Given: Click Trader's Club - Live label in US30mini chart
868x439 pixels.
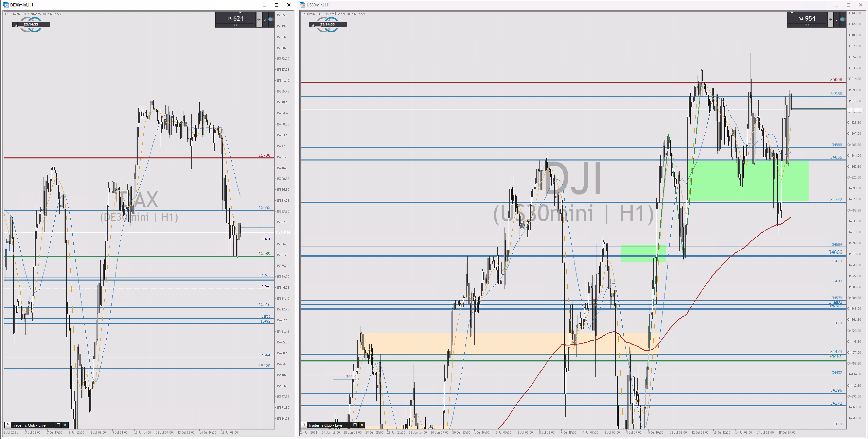Looking at the screenshot, I should pyautogui.click(x=325, y=425).
